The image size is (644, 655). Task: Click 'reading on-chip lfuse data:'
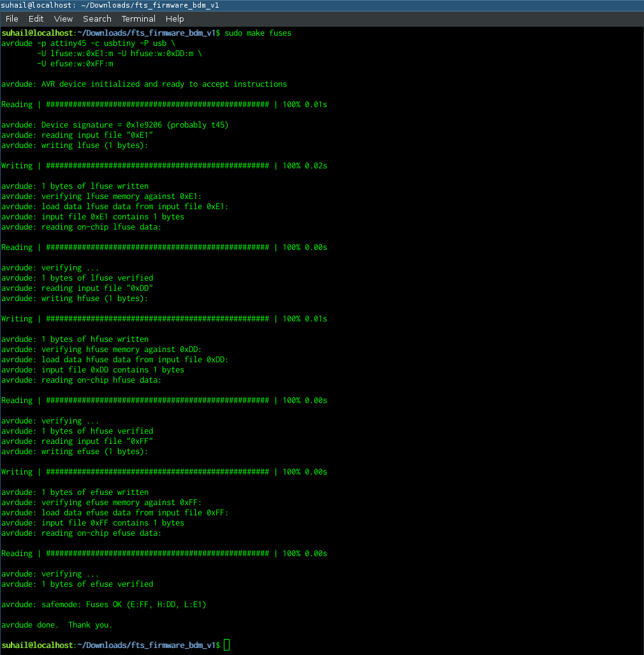(101, 227)
